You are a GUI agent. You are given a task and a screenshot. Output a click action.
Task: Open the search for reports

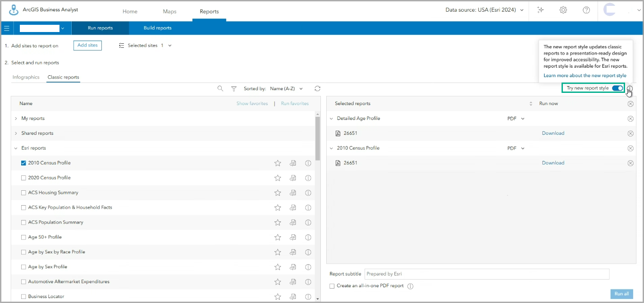[x=220, y=88]
